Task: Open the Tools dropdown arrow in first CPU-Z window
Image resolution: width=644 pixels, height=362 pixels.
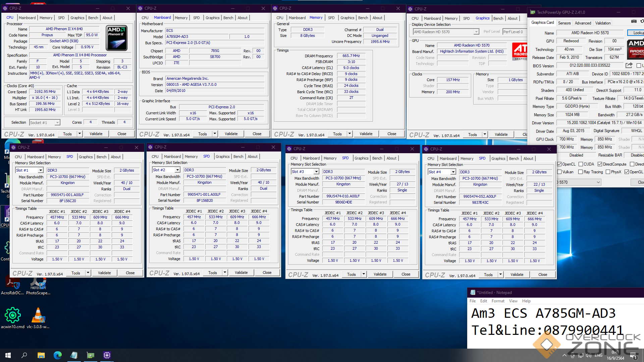Action: click(79, 134)
